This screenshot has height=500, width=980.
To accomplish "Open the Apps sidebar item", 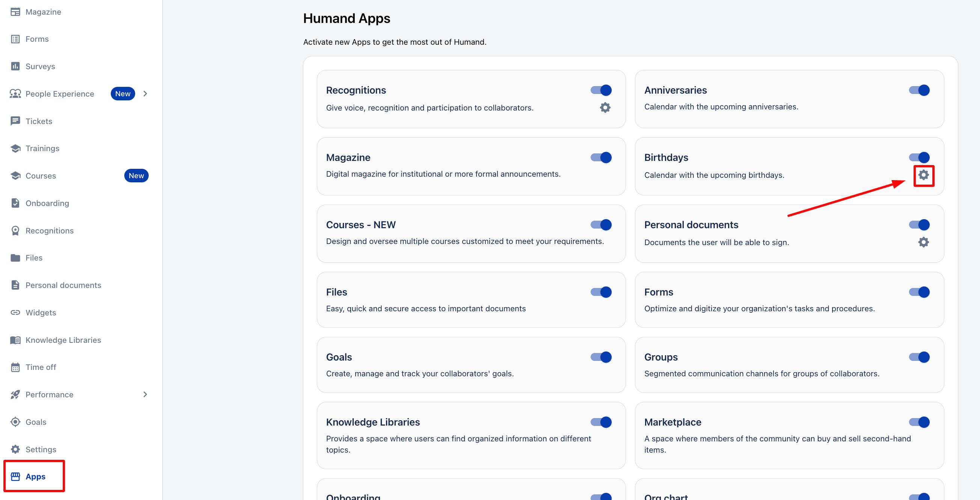I will (35, 476).
